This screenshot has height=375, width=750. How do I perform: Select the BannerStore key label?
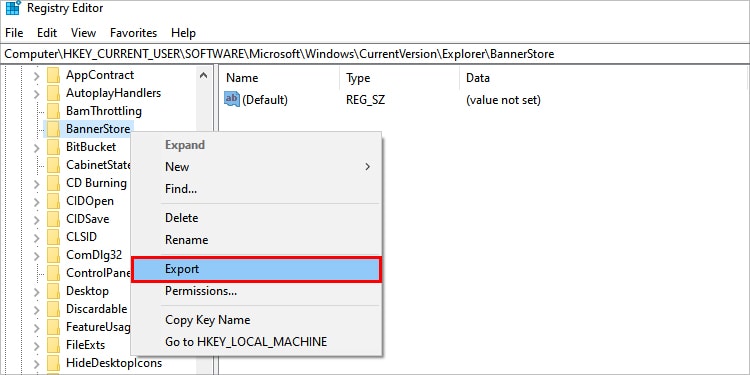pyautogui.click(x=98, y=129)
